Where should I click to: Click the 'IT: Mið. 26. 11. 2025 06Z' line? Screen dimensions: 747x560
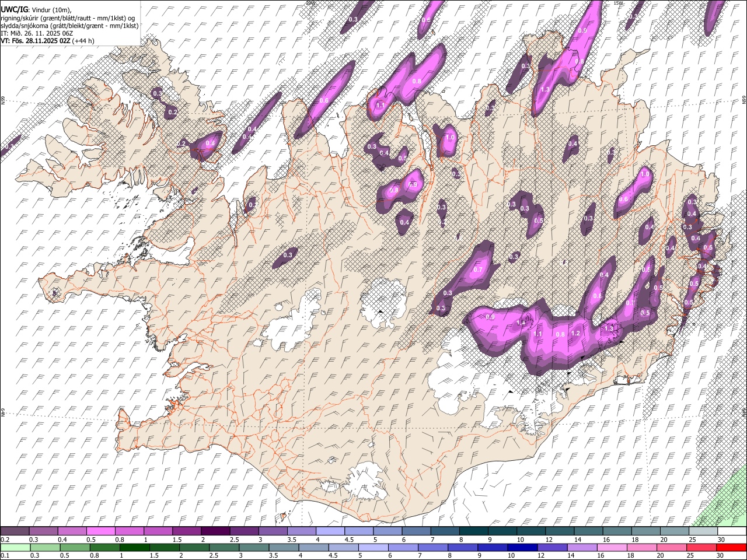click(x=37, y=33)
